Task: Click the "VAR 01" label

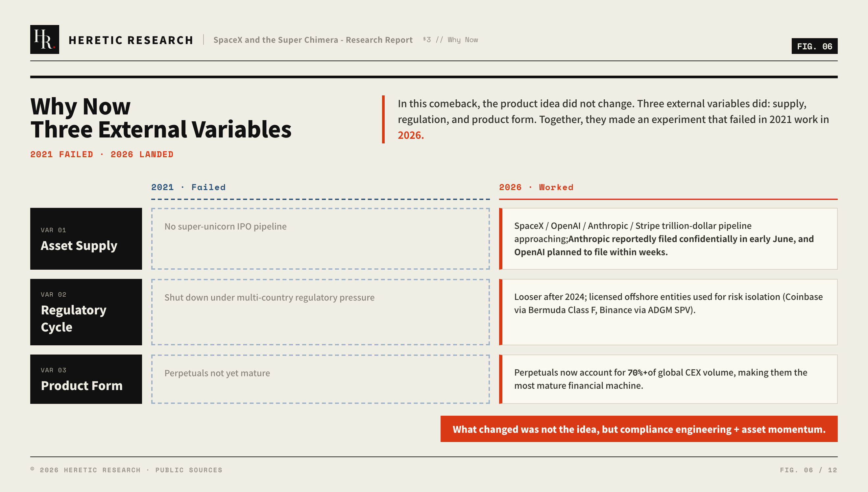Action: [x=53, y=230]
